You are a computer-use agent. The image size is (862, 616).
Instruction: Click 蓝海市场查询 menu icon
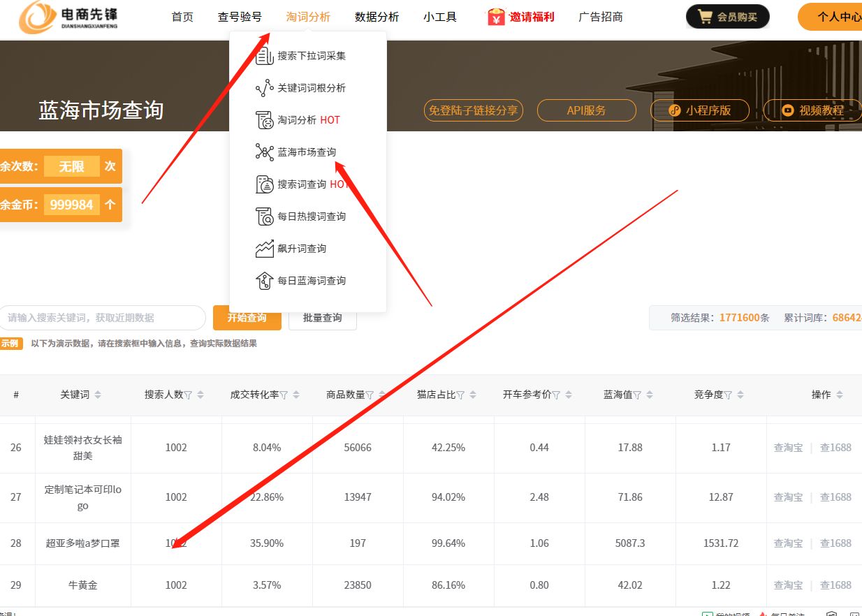point(264,152)
